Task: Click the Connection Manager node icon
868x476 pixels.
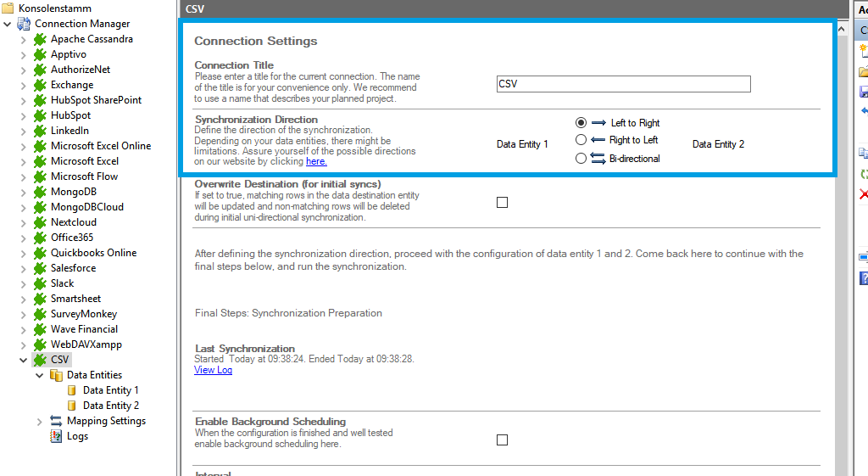Action: point(24,24)
